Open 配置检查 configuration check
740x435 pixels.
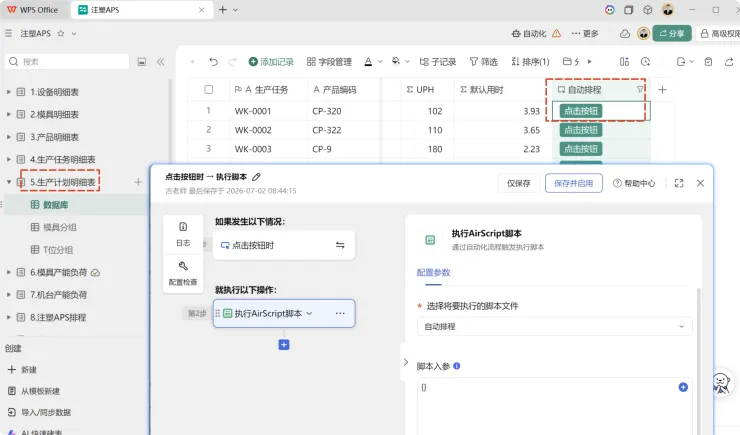pyautogui.click(x=183, y=274)
